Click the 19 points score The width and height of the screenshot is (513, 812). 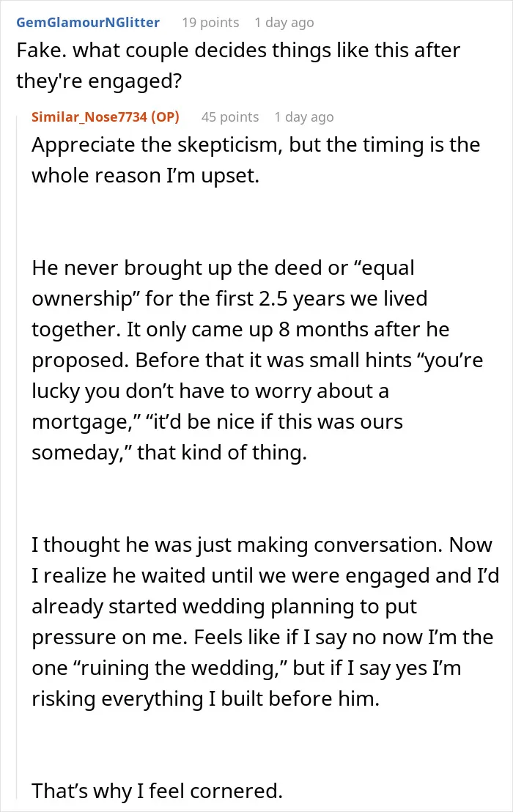pos(210,23)
